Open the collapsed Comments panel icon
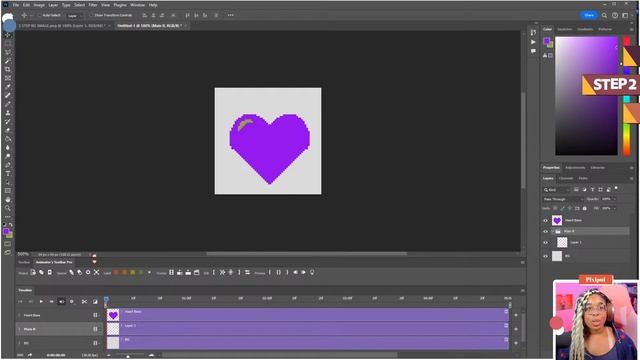Viewport: 640px width, 360px height. pos(533,51)
